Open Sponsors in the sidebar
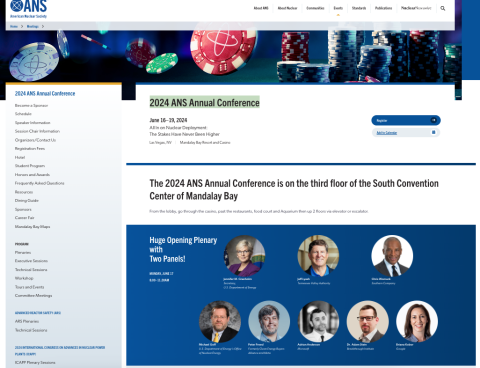The height and width of the screenshot is (368, 480). (x=23, y=209)
